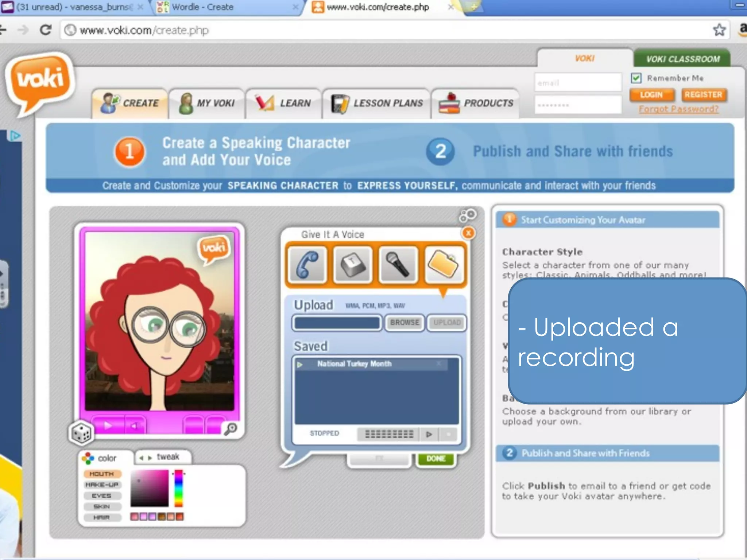Toggle the Remember Me checkbox
The width and height of the screenshot is (747, 560).
[636, 78]
